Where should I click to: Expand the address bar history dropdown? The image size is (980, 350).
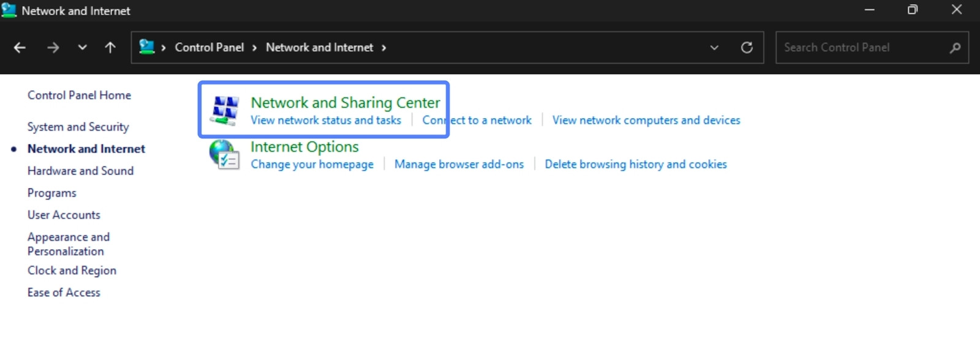[714, 48]
